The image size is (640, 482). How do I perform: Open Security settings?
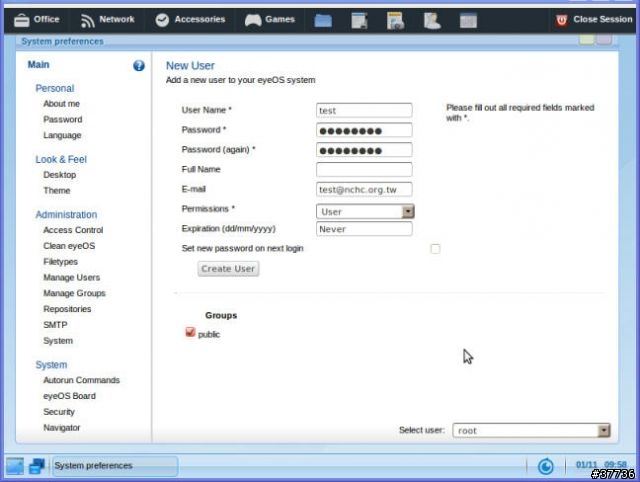(59, 412)
